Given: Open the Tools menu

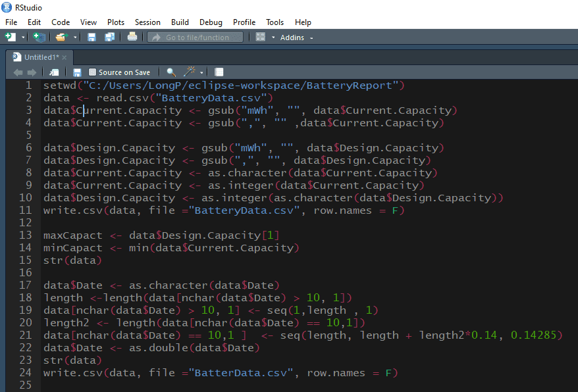Looking at the screenshot, I should [x=275, y=22].
